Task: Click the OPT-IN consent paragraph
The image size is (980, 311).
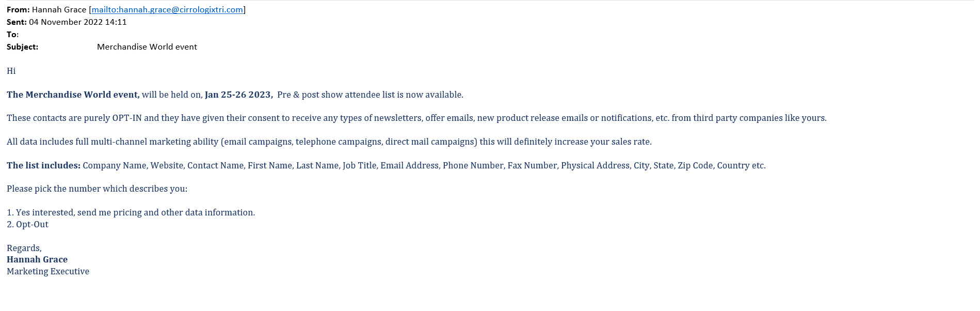Action: 416,118
